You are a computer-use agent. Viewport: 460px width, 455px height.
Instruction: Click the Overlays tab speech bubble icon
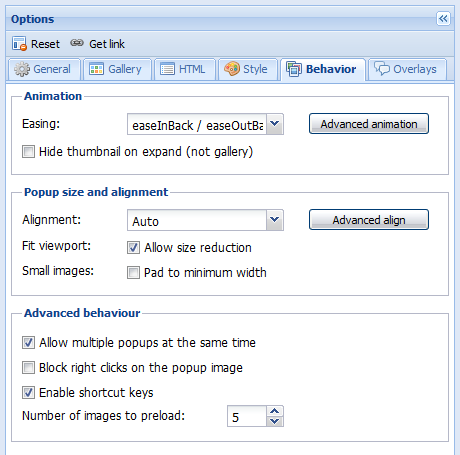[x=382, y=68]
